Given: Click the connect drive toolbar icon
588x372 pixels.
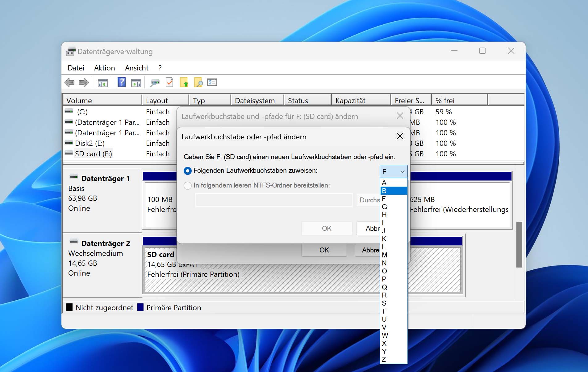Looking at the screenshot, I should point(155,83).
